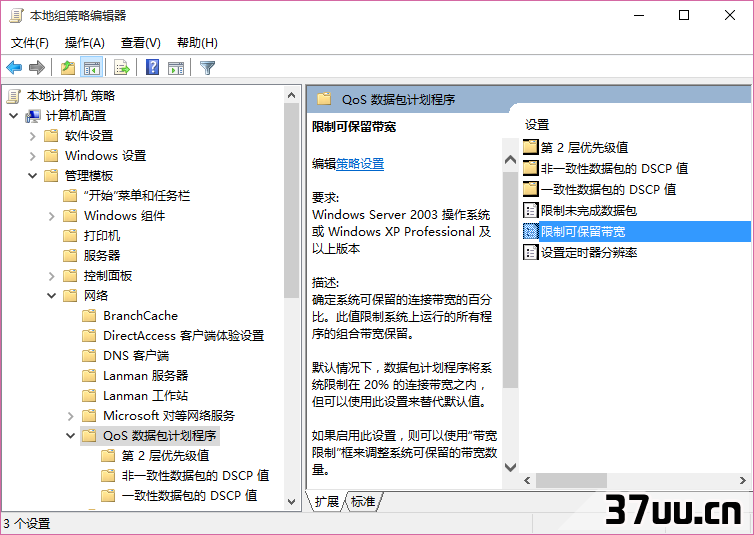Switch to the 扩展 tab
Image resolution: width=754 pixels, height=535 pixels.
click(327, 502)
